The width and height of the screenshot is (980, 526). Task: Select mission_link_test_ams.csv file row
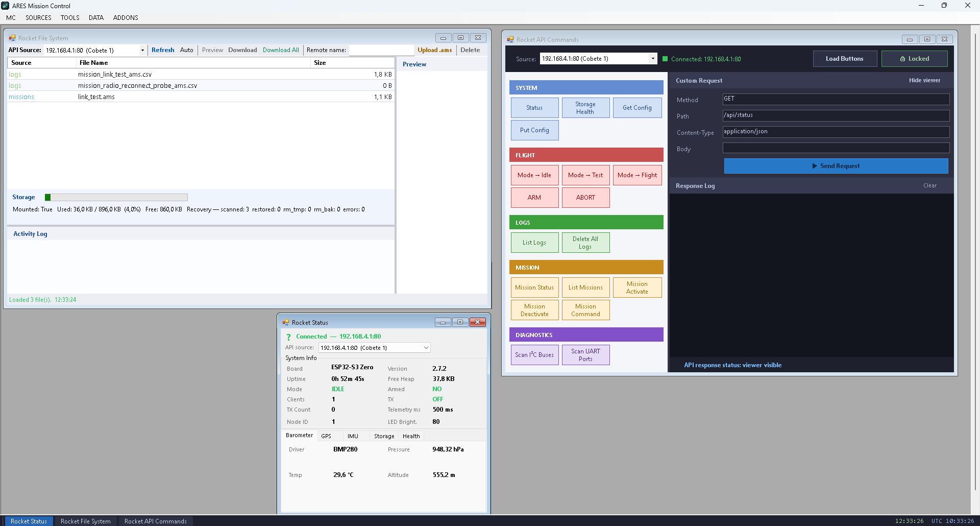click(x=200, y=75)
